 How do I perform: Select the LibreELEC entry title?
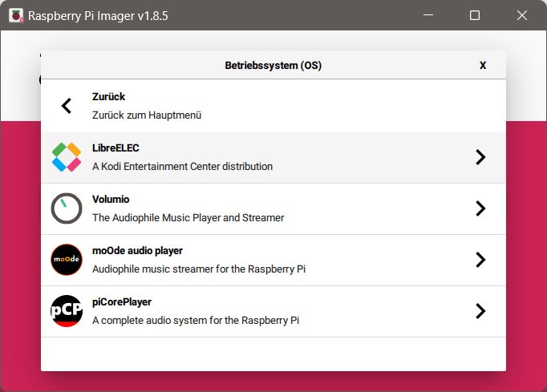tap(115, 148)
